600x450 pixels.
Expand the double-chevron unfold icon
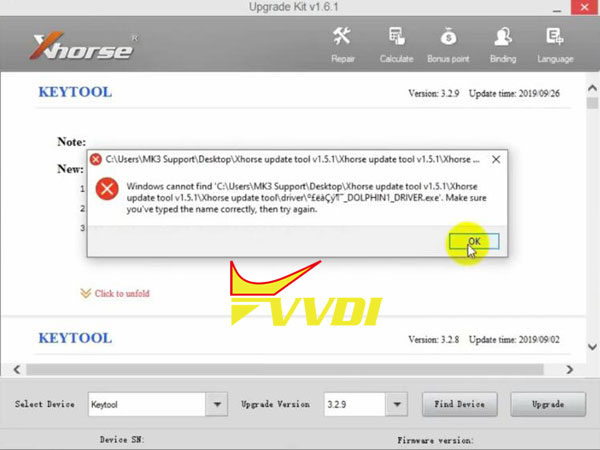coord(85,293)
